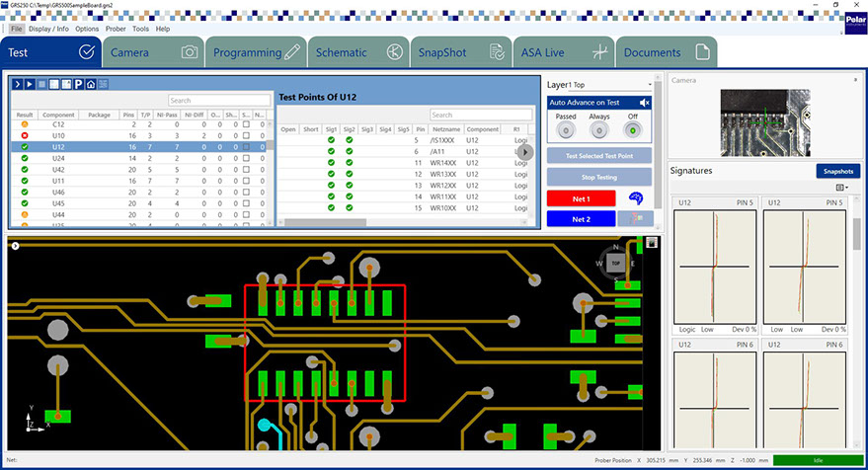Tick the checkbox in the U10 row
This screenshot has width=868, height=470.
pos(245,136)
